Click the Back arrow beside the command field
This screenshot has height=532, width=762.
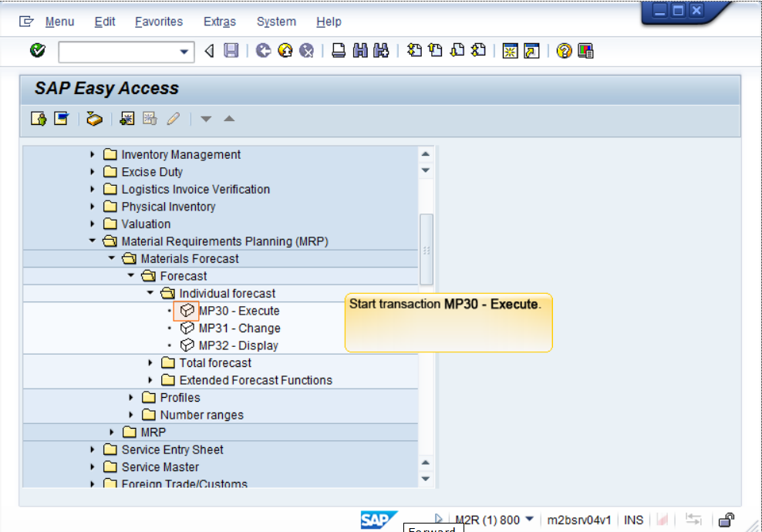(210, 51)
